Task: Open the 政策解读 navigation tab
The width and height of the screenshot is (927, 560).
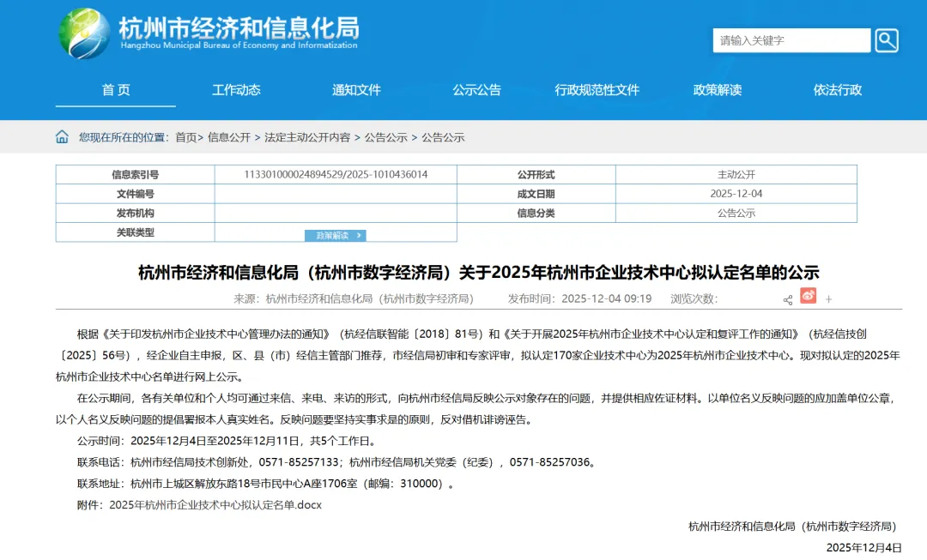Action: (x=717, y=90)
